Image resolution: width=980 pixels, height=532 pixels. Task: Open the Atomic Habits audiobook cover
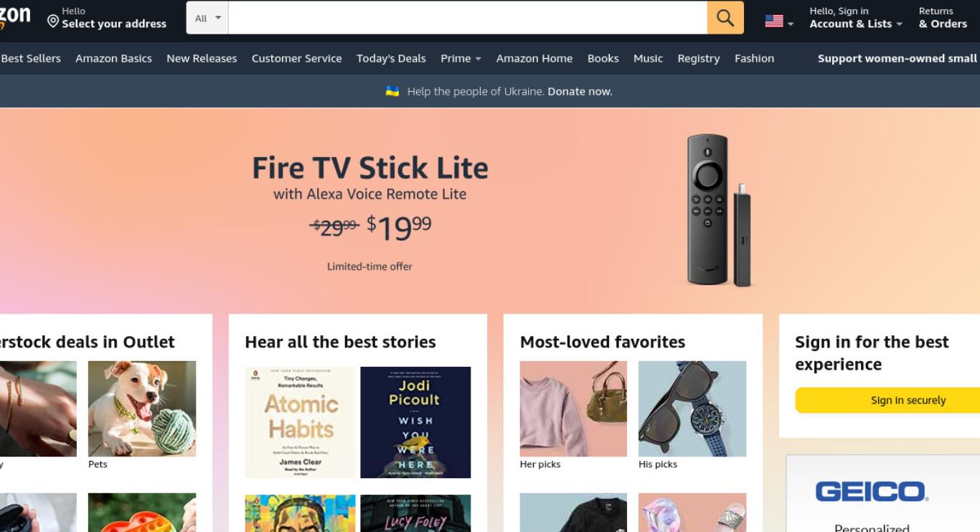[300, 422]
